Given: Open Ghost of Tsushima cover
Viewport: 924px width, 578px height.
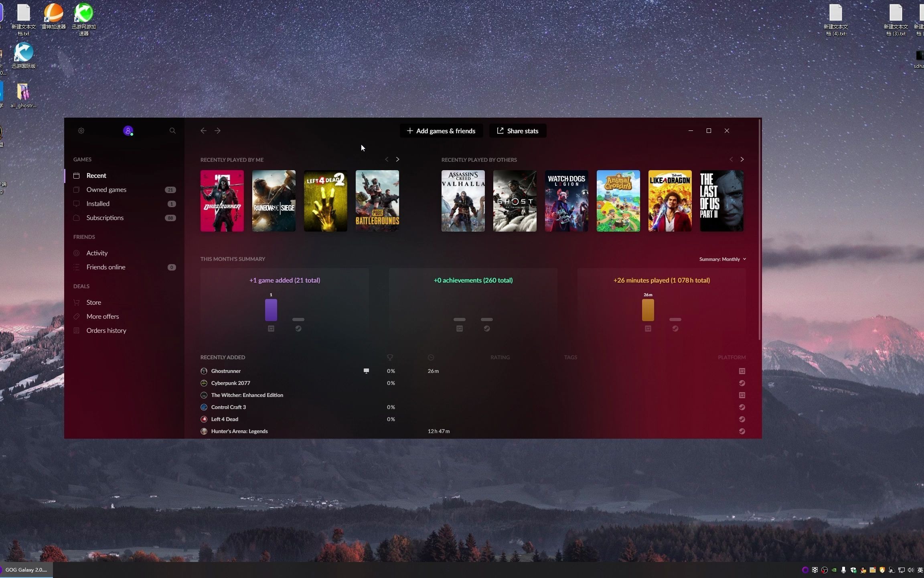Looking at the screenshot, I should (515, 201).
